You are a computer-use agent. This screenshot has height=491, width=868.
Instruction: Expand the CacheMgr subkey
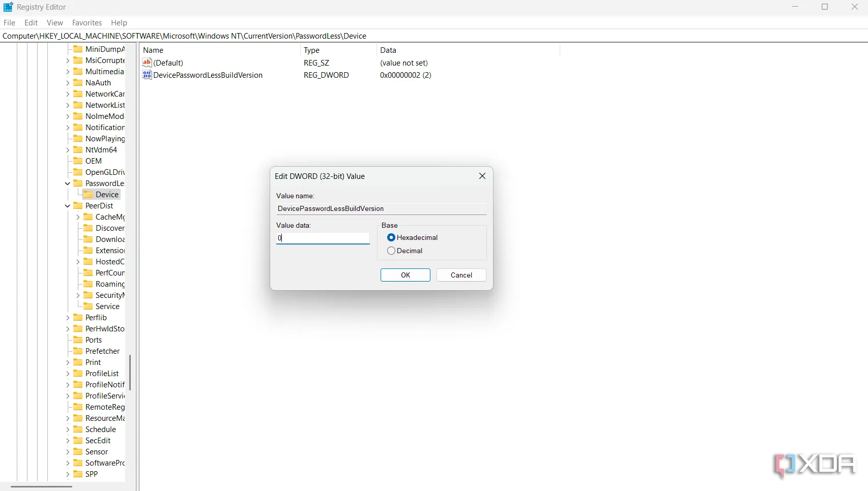pyautogui.click(x=78, y=217)
